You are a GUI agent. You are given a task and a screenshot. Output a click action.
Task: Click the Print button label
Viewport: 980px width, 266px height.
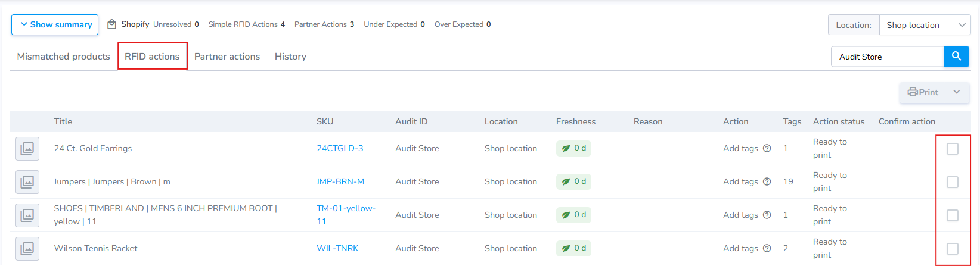point(928,92)
